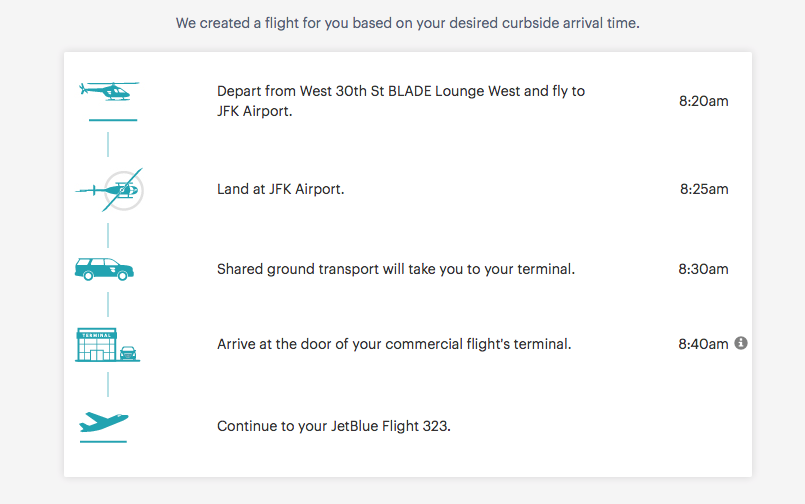Click the departing helicopter icon
Screen dimensions: 805x504
pos(108,92)
